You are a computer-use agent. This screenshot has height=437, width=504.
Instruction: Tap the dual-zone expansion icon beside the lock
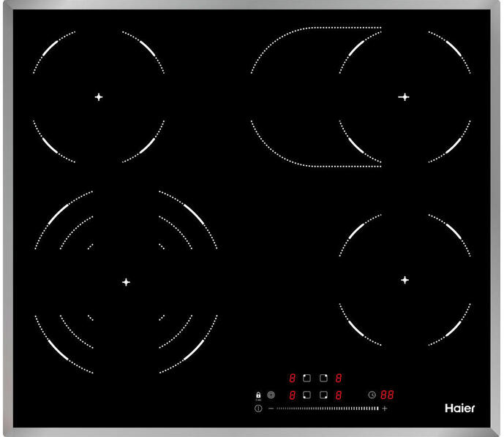pyautogui.click(x=271, y=395)
